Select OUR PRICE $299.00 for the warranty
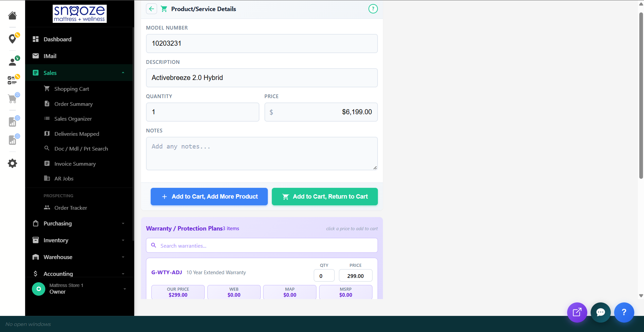 [x=178, y=292]
